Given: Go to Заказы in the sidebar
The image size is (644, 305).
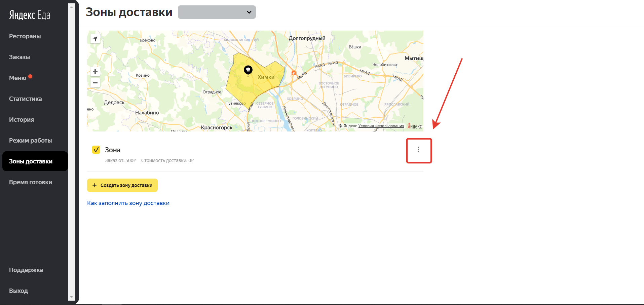Looking at the screenshot, I should click(20, 57).
